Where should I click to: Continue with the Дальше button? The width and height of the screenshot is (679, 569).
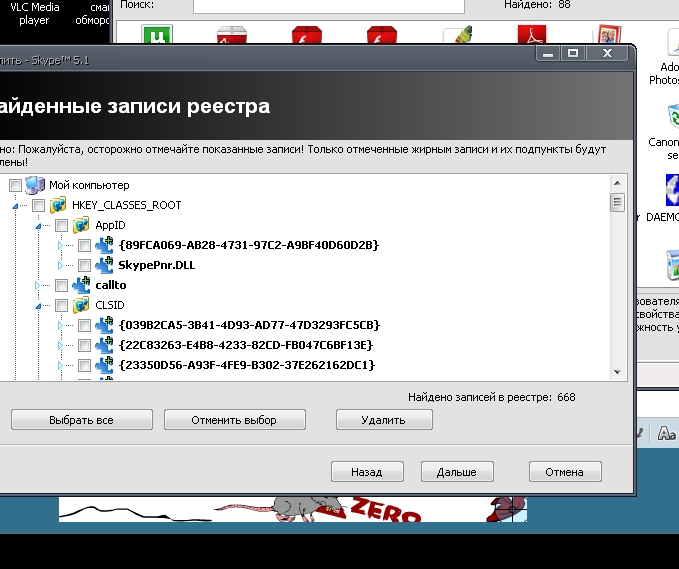point(457,472)
